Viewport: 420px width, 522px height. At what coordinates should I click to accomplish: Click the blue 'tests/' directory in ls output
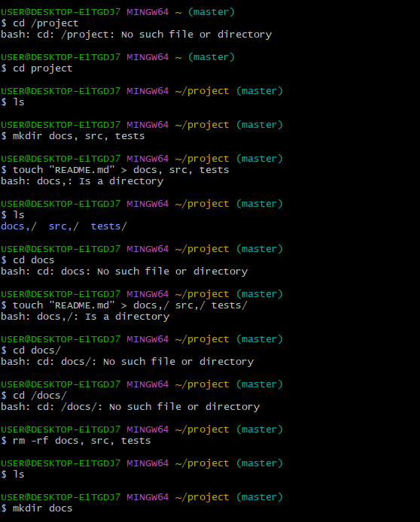point(108,226)
